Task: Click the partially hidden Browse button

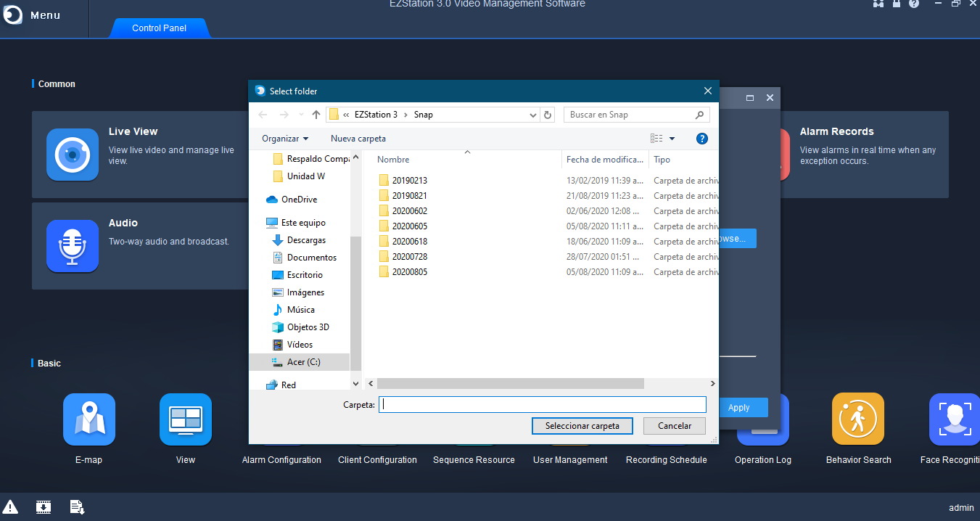Action: click(738, 239)
